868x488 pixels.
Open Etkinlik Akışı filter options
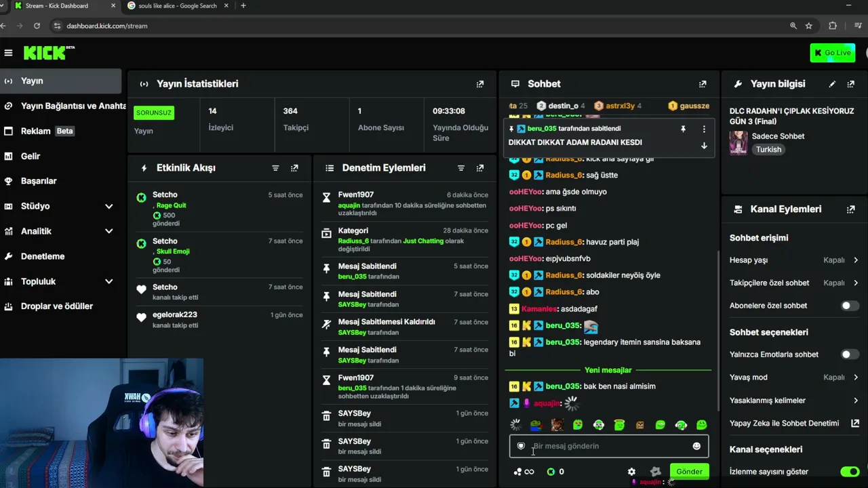[275, 168]
